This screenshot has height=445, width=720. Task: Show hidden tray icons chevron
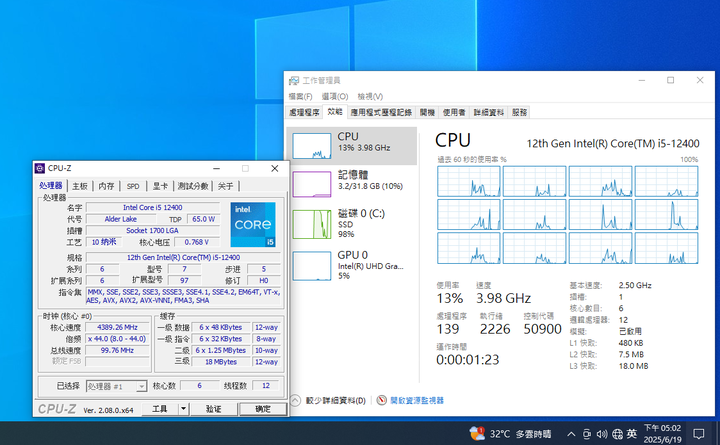pos(571,434)
